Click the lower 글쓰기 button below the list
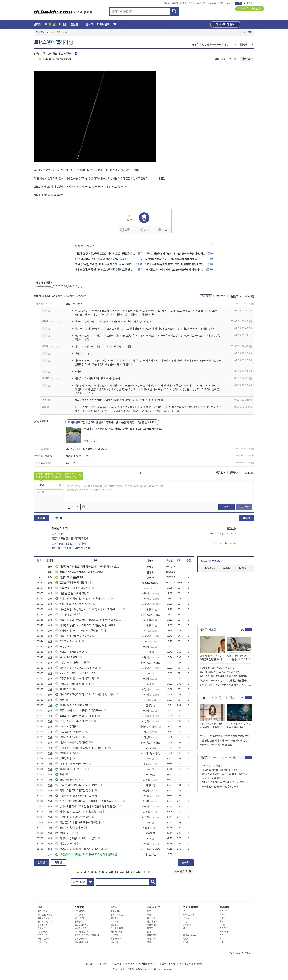Viewport: 288px width, 980px height. pos(185,862)
